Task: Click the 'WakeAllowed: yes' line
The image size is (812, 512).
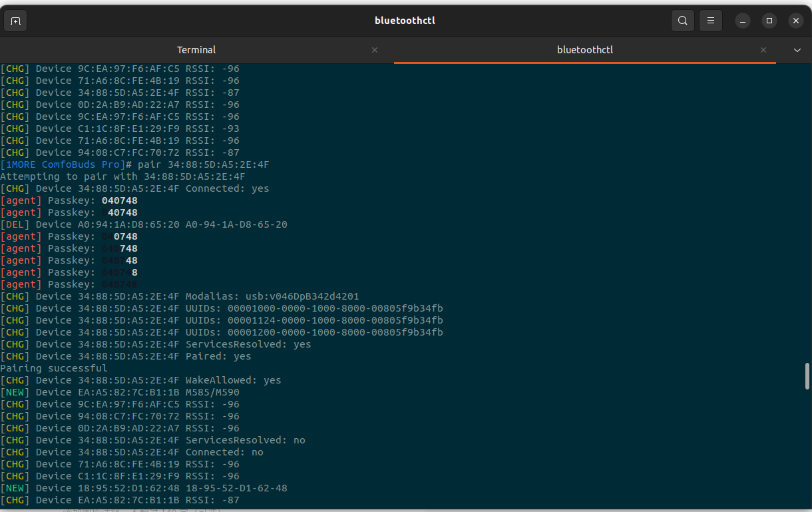Action: coord(140,380)
